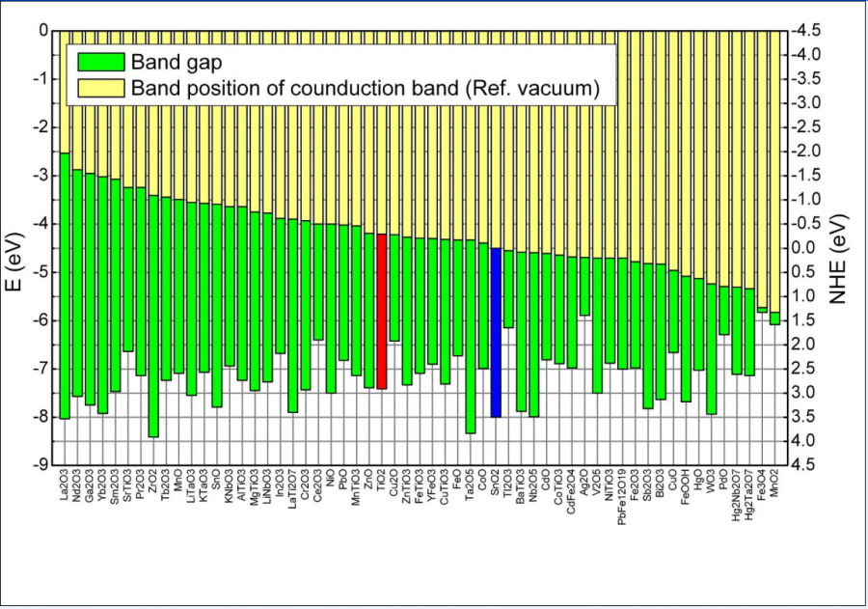Viewport: 868px width, 609px height.
Task: Click the FeOOH axis label
Action: click(687, 486)
